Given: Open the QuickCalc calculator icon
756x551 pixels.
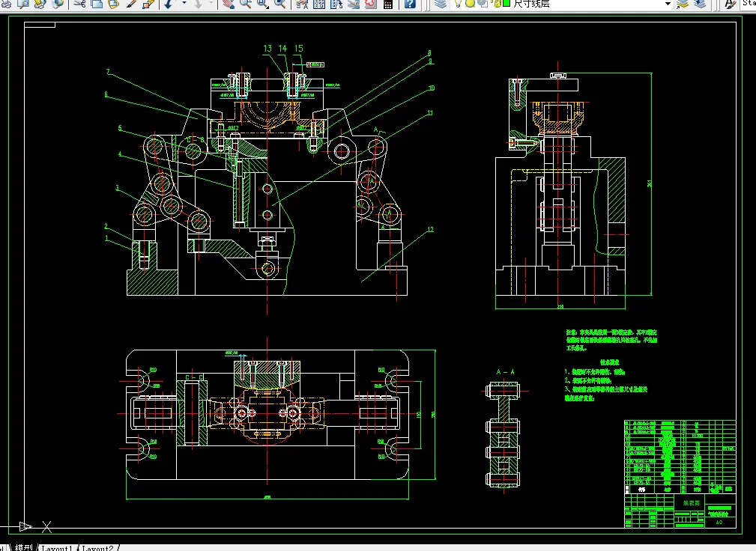Looking at the screenshot, I should (x=387, y=4).
